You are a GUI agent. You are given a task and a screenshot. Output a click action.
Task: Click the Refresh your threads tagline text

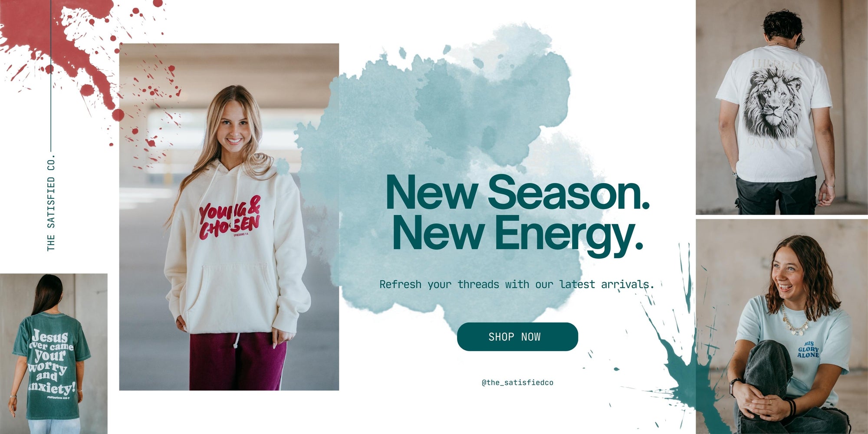[x=516, y=285]
